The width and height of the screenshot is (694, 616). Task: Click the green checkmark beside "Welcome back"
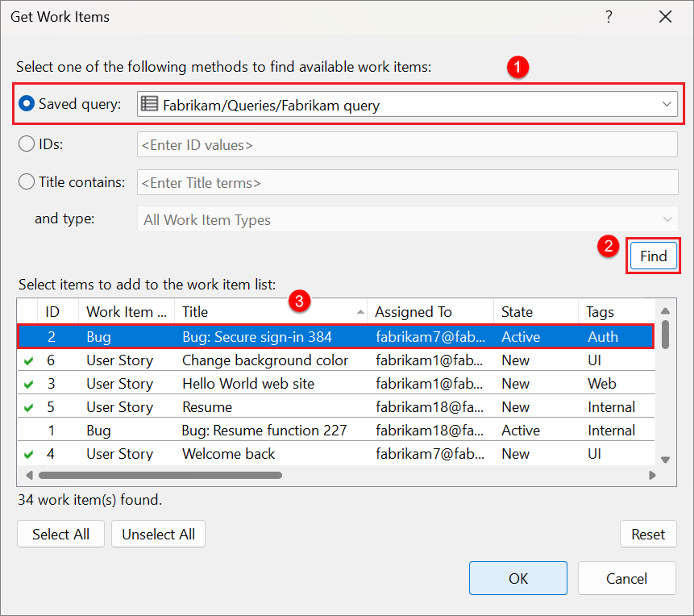pos(29,454)
